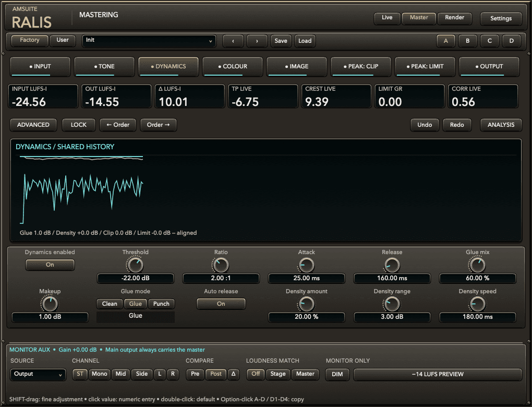532x407 pixels.
Task: Open the PEAK: CLIP stage tab
Action: pyautogui.click(x=360, y=67)
